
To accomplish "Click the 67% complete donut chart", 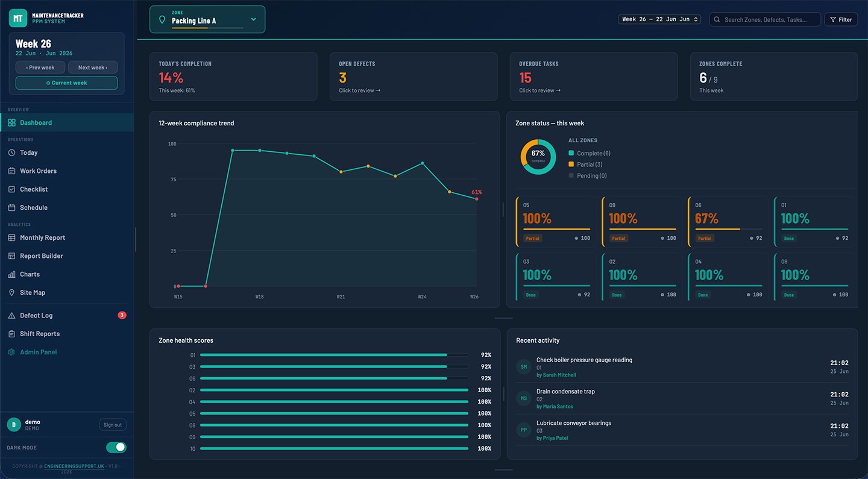I will 538,157.
